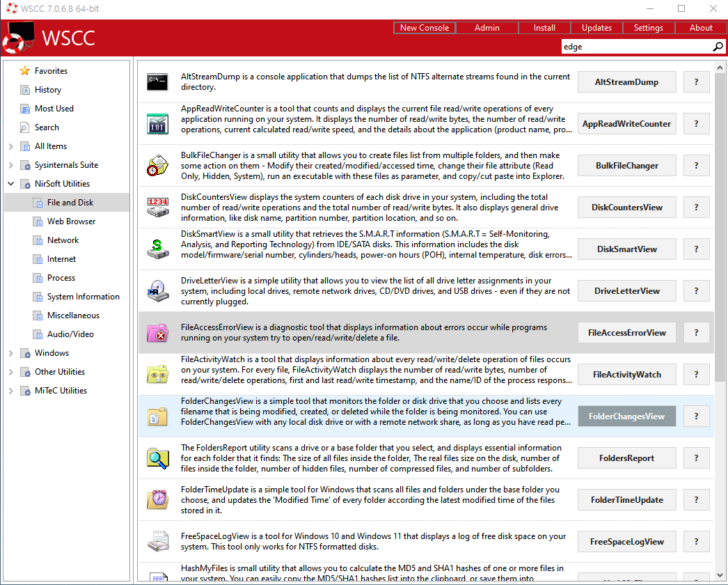Launch AppReadWriteCounter
The image size is (728, 585).
tap(627, 123)
